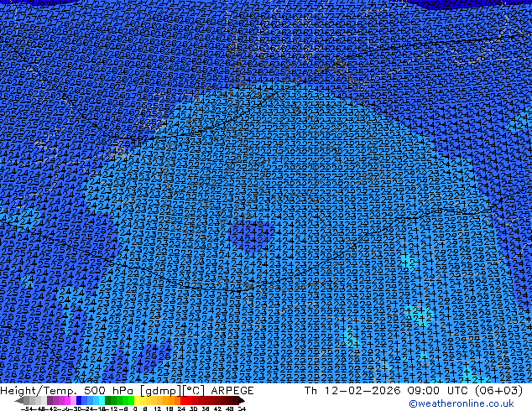Click the "09:00 UTC" time text
This screenshot has width=532, height=411.
pos(437,391)
